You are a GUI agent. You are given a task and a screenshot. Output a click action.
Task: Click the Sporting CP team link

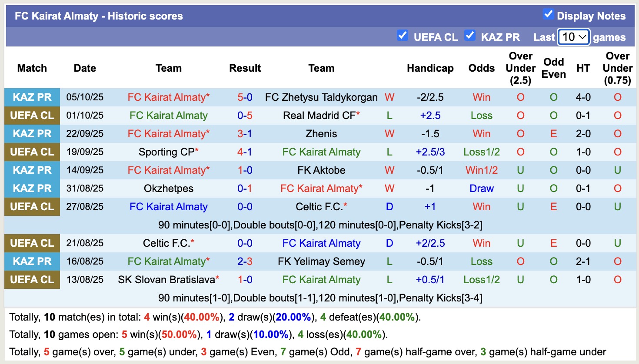point(166,152)
